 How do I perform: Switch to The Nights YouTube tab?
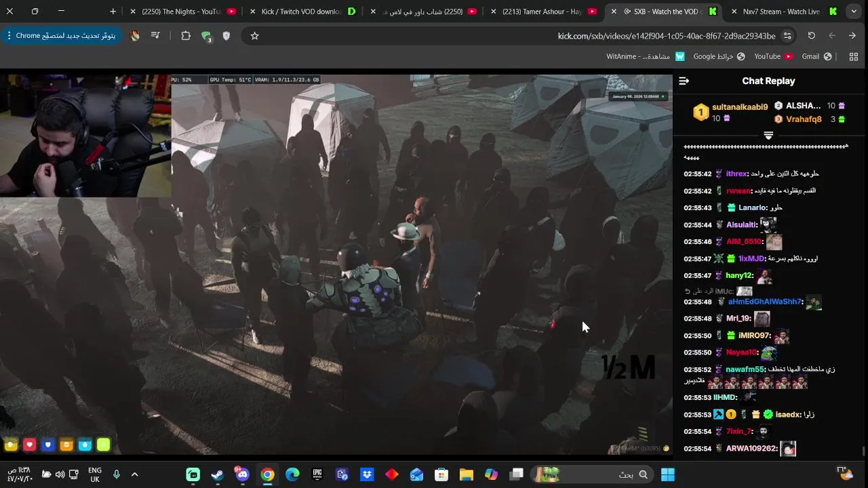pos(183,12)
